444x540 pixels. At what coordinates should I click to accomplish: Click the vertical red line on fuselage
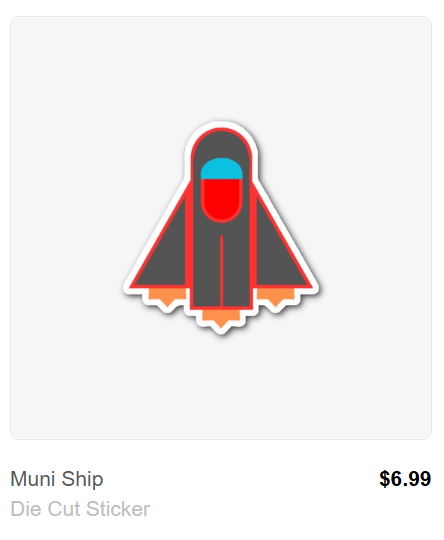[x=221, y=271]
